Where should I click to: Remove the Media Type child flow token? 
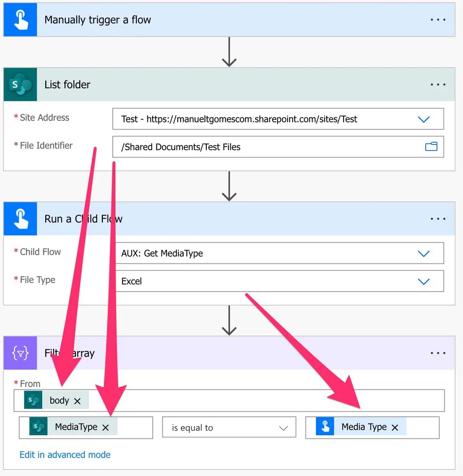point(395,428)
